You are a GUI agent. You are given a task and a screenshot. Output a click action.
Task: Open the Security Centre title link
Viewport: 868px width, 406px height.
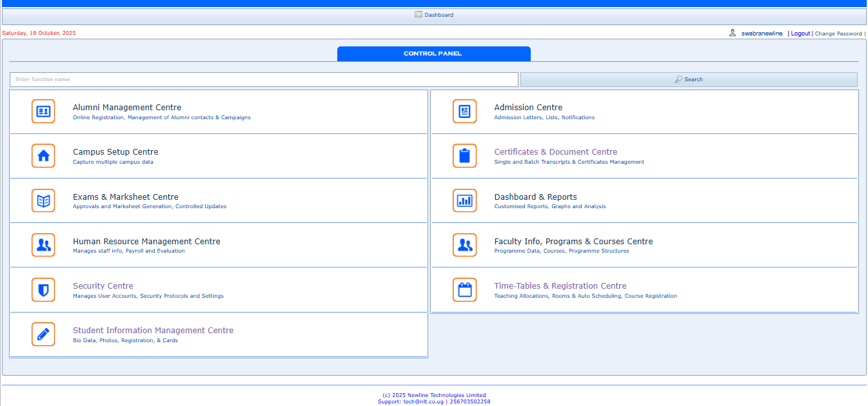(x=103, y=286)
